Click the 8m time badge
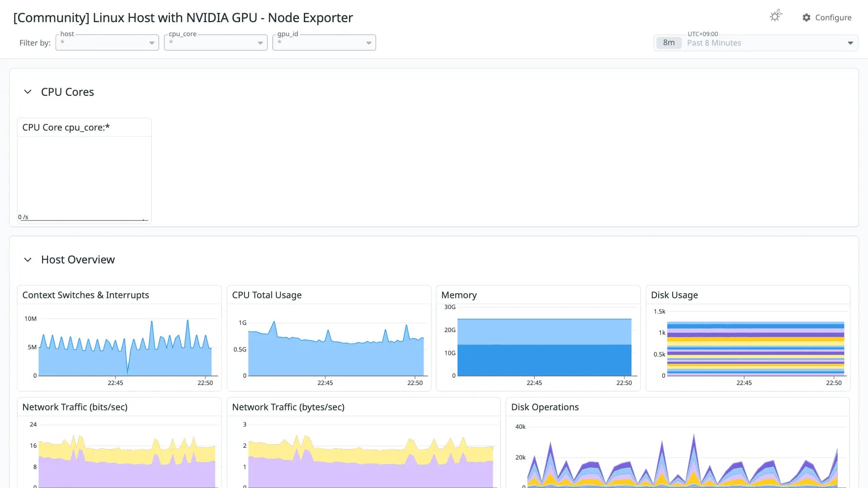This screenshot has width=868, height=488. (669, 43)
